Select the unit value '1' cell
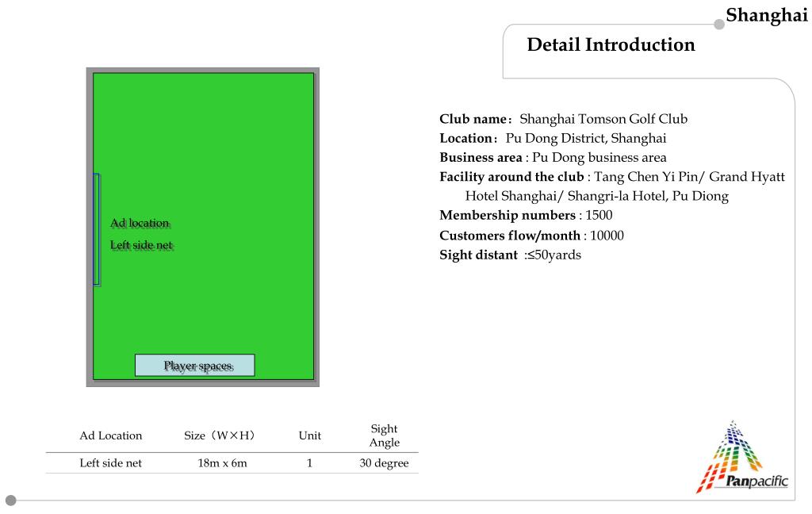Image resolution: width=812 pixels, height=514 pixels. coord(310,463)
